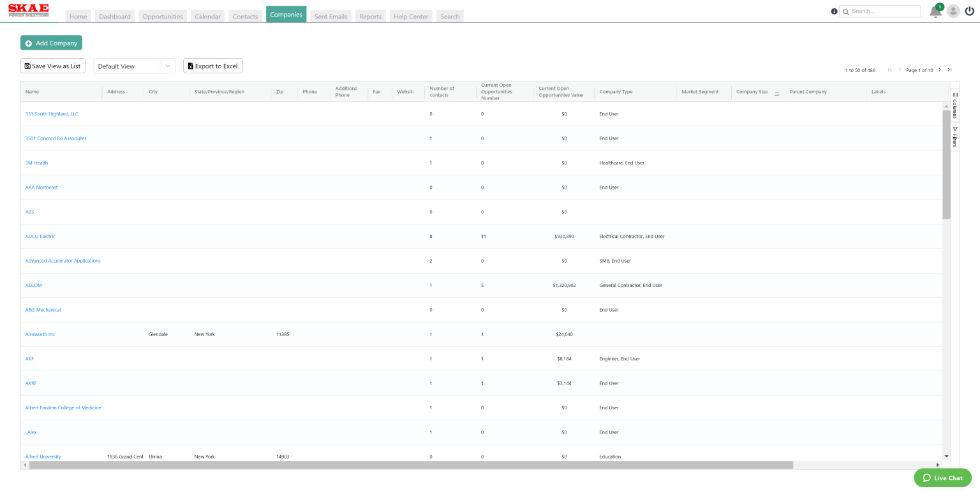Click inside the Search input field
The height and width of the screenshot is (491, 980).
(884, 11)
